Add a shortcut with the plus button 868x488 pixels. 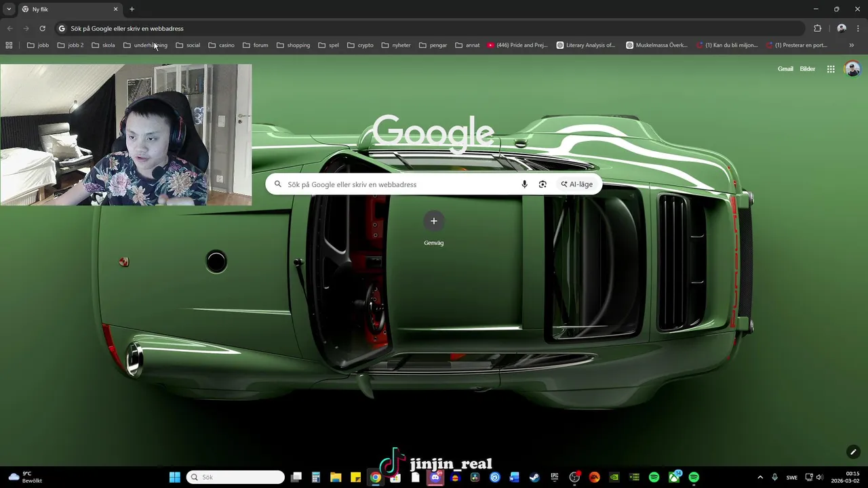[434, 221]
